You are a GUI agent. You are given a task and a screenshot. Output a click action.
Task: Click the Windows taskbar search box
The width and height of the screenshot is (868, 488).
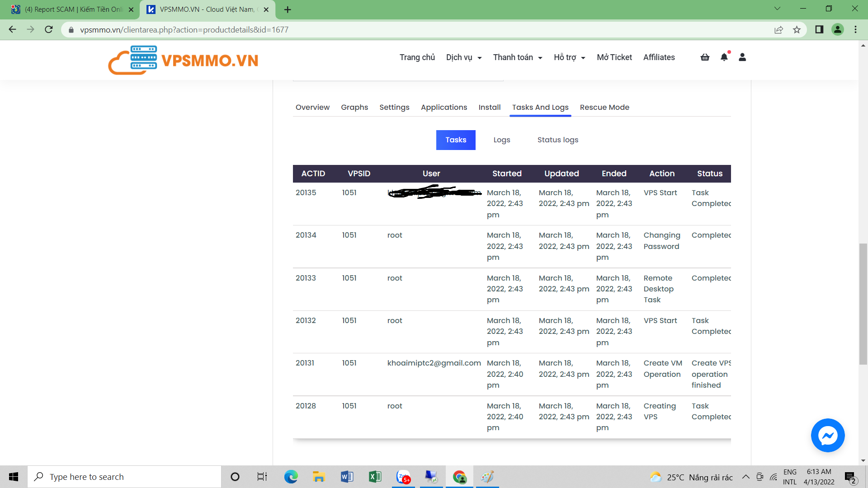tap(124, 477)
